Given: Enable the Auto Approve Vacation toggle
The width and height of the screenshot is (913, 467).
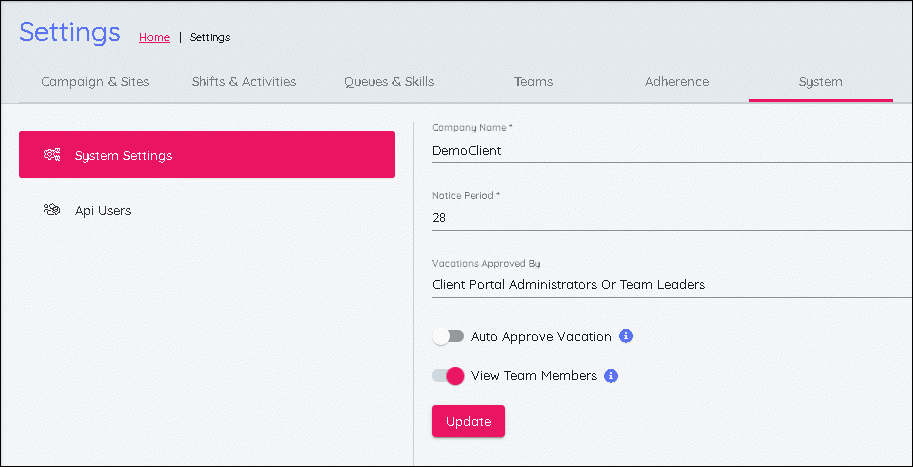Looking at the screenshot, I should click(x=448, y=337).
